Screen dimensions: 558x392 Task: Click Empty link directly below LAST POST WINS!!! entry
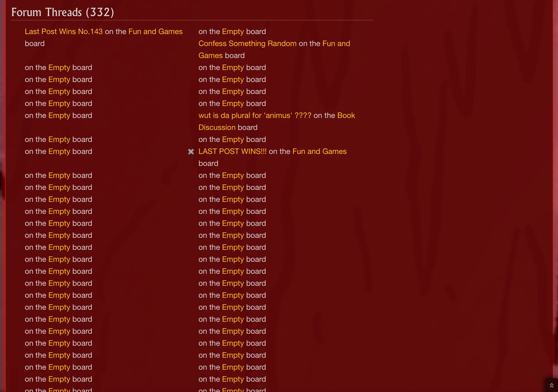(233, 175)
